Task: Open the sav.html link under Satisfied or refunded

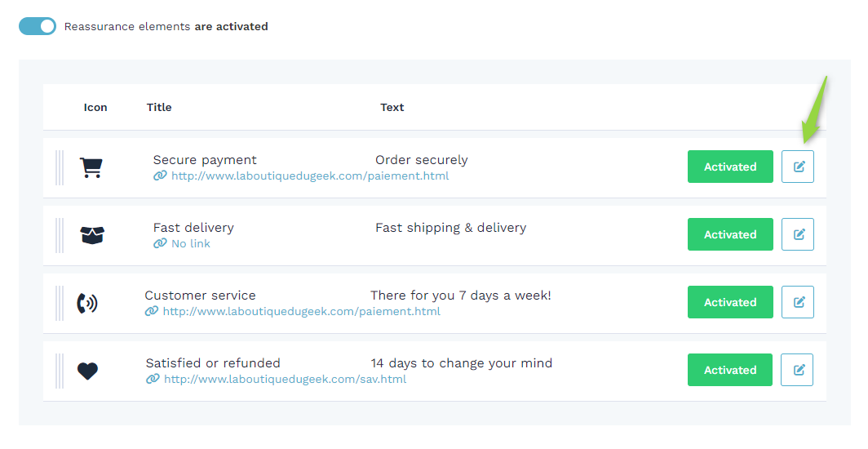Action: click(x=285, y=380)
